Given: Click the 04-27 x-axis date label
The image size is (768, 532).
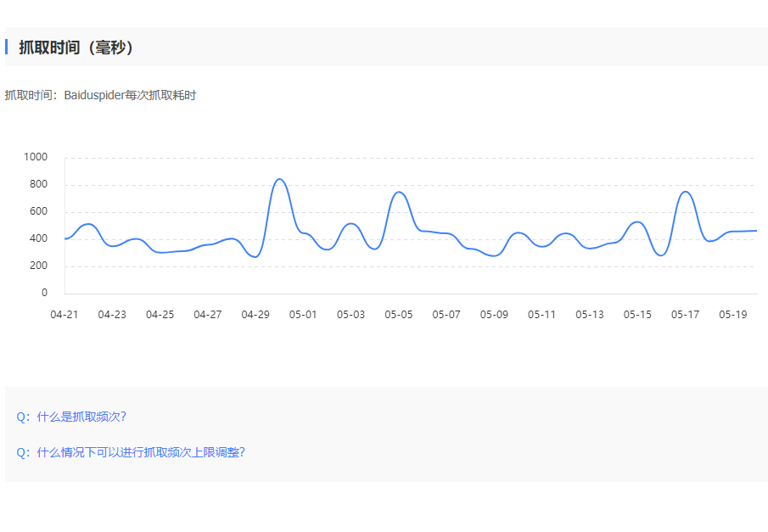Looking at the screenshot, I should coord(208,315).
